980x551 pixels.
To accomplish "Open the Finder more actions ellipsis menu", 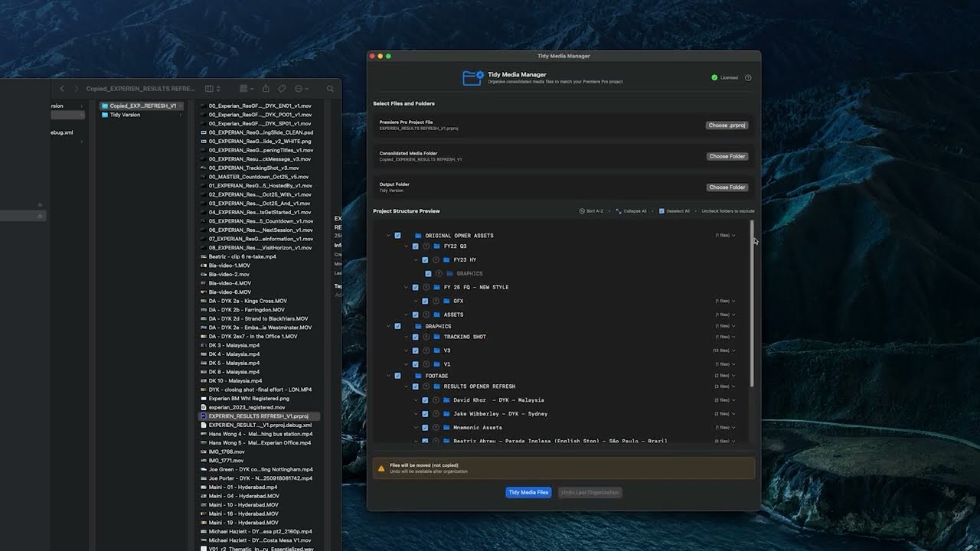I will [x=301, y=89].
